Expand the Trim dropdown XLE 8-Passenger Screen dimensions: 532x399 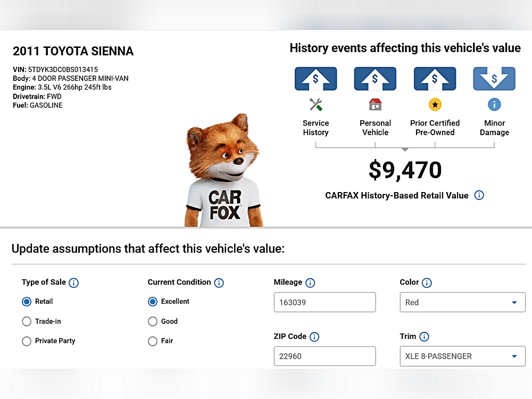462,356
